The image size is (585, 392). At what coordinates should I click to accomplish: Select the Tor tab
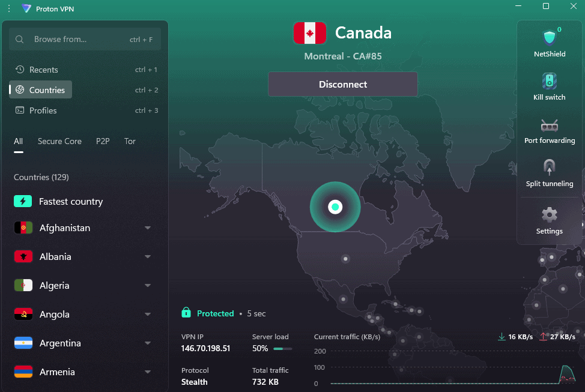pos(130,142)
